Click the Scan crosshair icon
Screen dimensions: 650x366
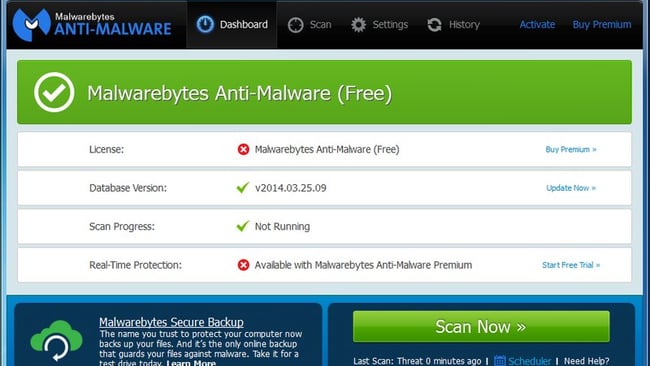(296, 25)
